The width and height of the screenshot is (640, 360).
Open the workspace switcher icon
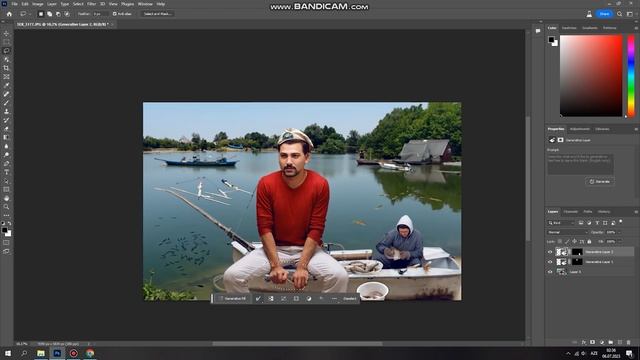click(x=630, y=14)
